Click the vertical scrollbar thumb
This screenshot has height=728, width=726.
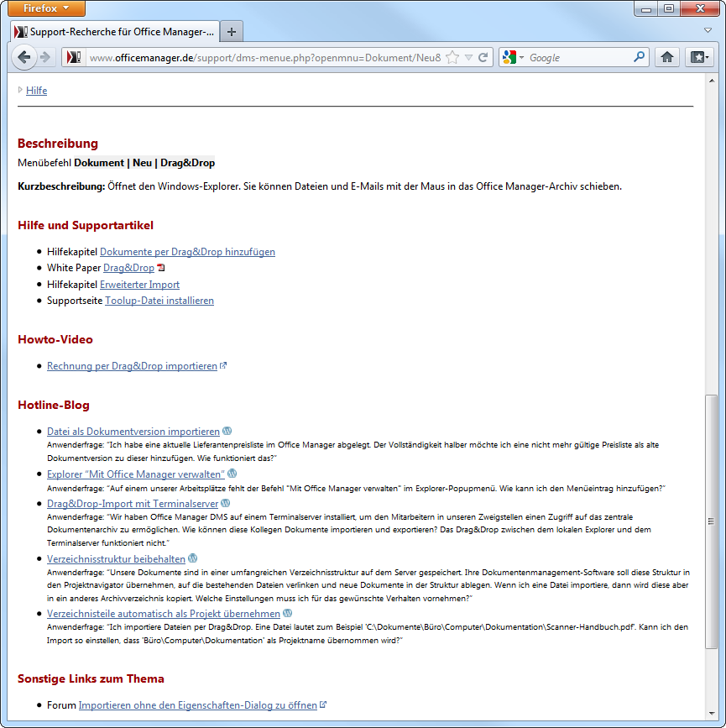[711, 521]
